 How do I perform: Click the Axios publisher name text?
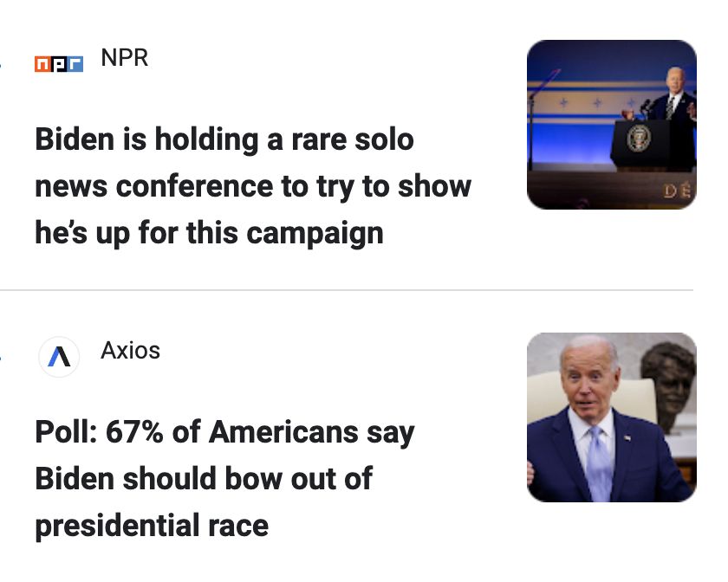130,351
